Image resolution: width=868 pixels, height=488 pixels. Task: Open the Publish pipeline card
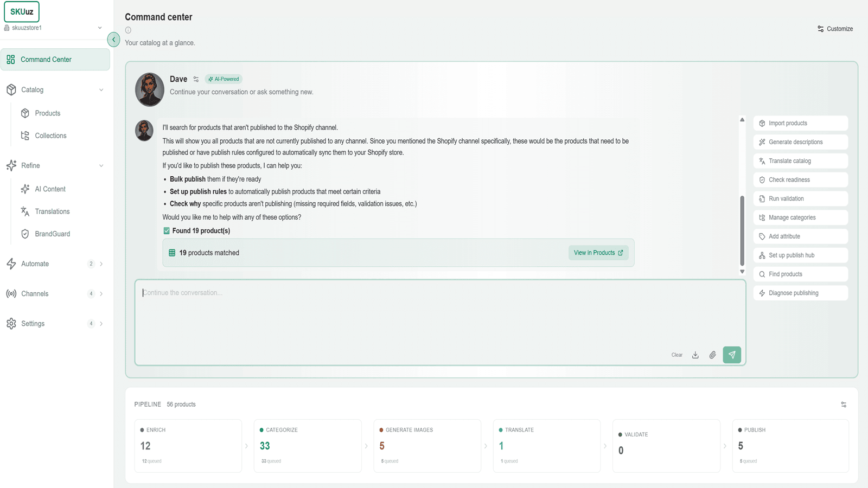click(x=790, y=446)
